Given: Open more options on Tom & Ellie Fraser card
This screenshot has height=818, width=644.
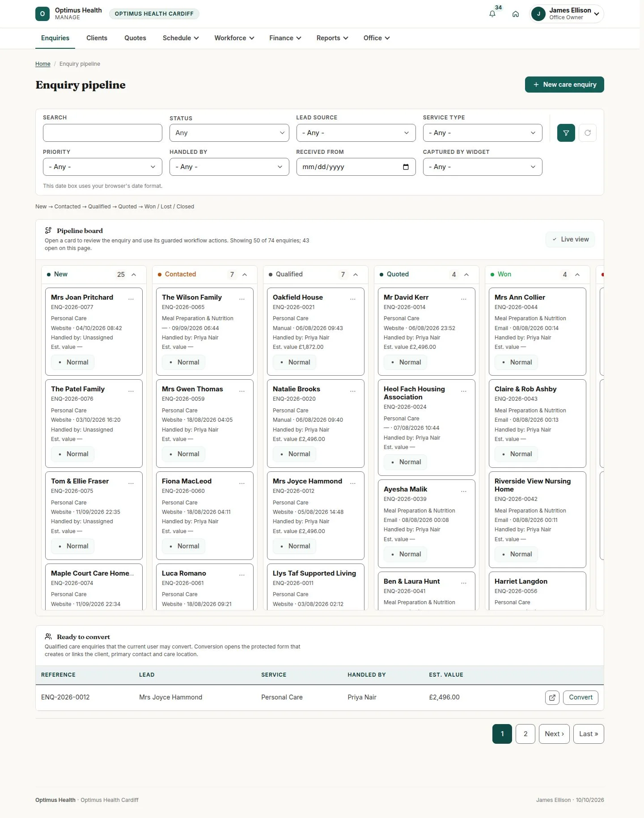Looking at the screenshot, I should [x=131, y=483].
